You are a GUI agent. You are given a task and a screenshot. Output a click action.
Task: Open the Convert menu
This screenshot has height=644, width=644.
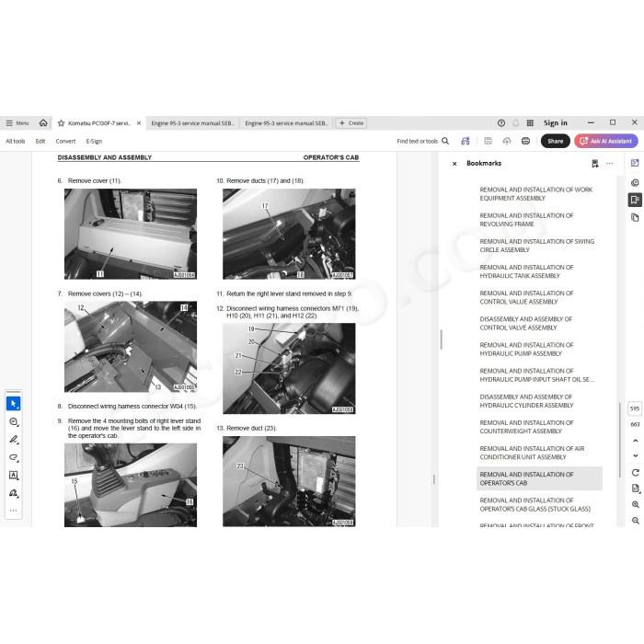pos(65,141)
